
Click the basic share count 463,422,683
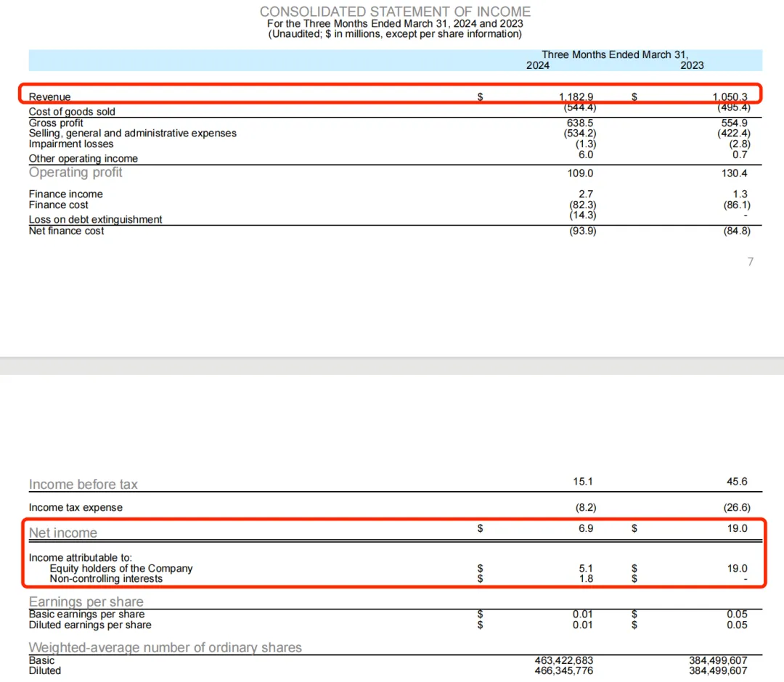tap(563, 660)
